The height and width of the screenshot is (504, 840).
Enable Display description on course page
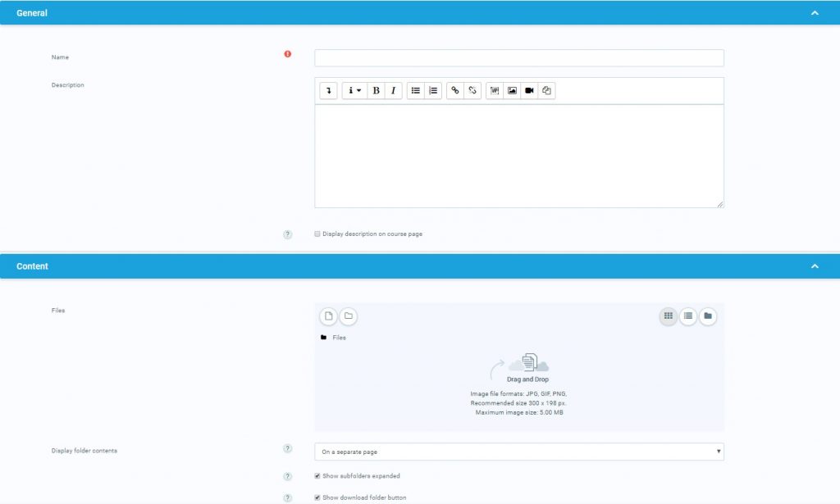coord(317,234)
